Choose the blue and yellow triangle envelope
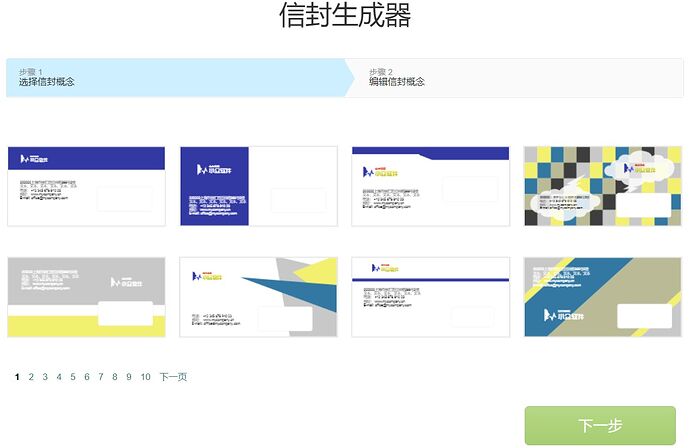The image size is (690, 448). pyautogui.click(x=258, y=297)
